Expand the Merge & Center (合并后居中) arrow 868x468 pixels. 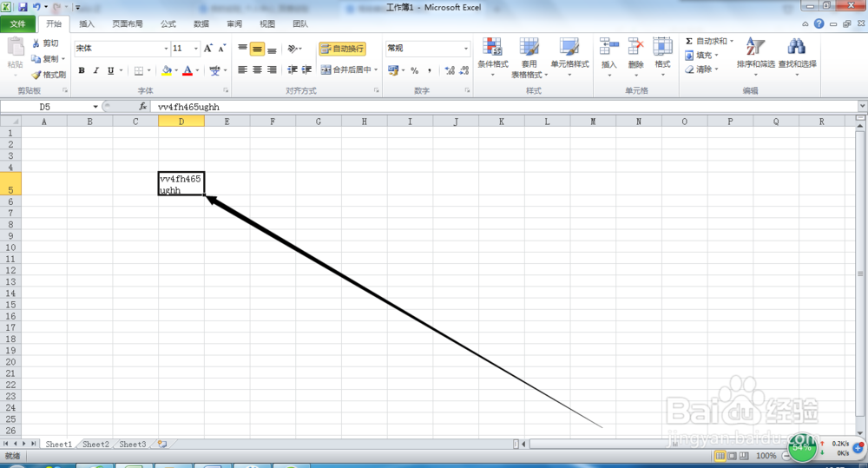376,69
